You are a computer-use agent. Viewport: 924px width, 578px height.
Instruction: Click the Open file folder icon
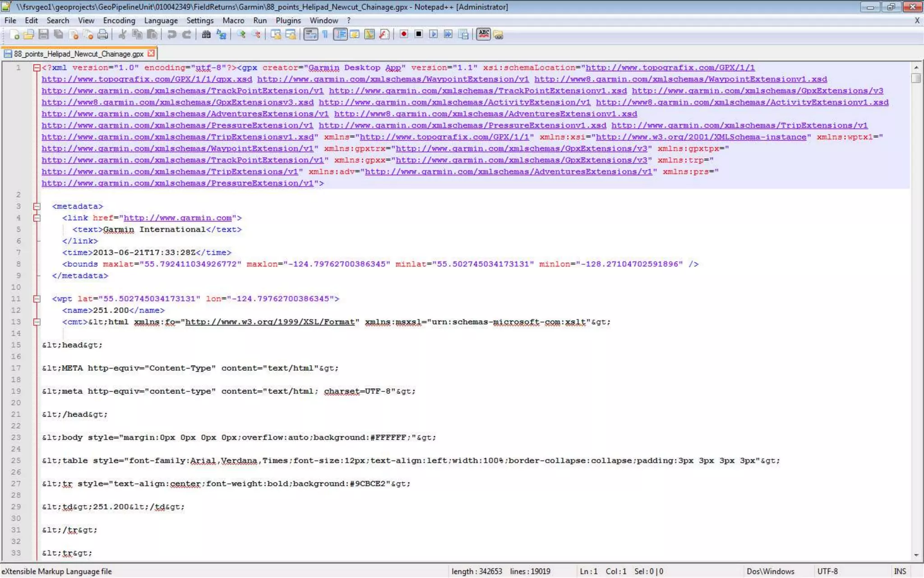29,34
